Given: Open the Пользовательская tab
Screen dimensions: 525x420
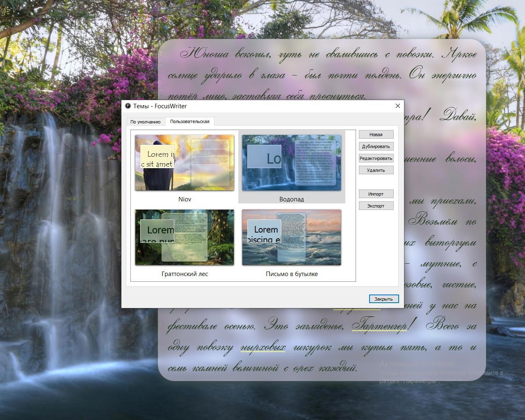Looking at the screenshot, I should click(189, 121).
